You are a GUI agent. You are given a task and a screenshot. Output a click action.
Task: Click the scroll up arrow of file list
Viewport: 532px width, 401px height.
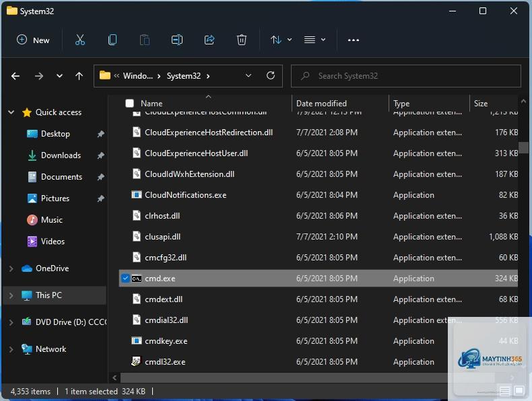pyautogui.click(x=523, y=101)
